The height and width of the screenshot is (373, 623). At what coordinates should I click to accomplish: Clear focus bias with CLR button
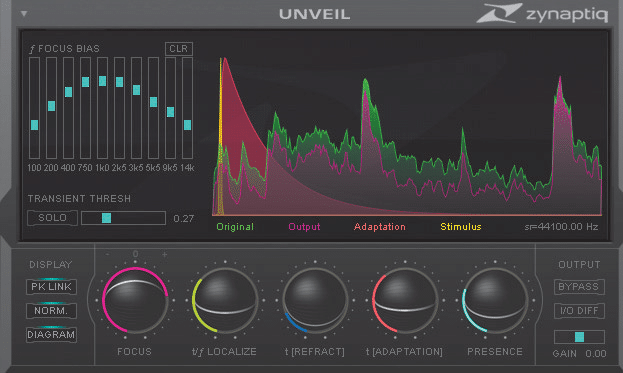point(179,48)
